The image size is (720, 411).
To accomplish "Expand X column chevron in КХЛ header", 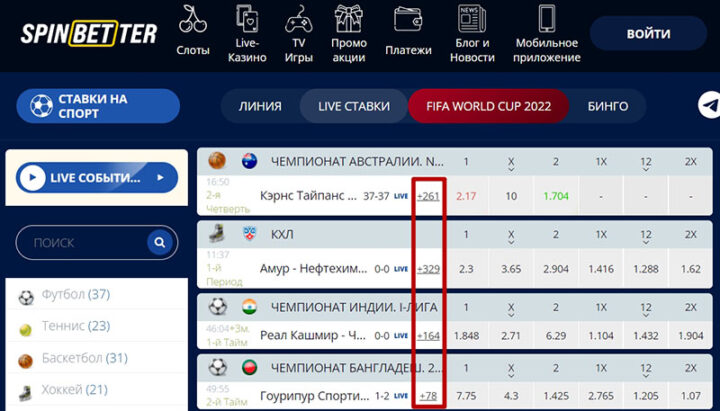I will click(x=511, y=243).
